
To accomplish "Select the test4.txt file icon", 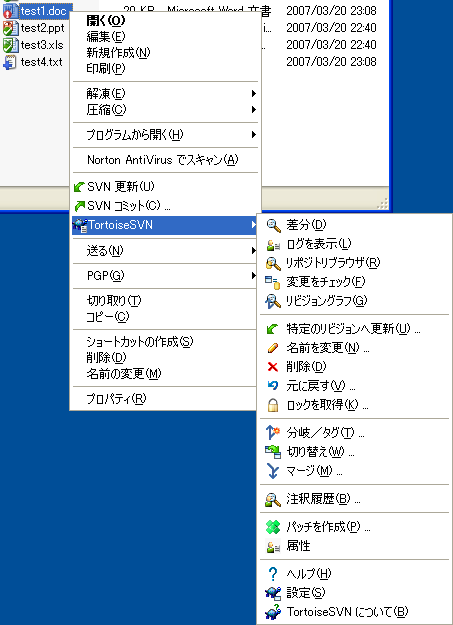I will (x=10, y=63).
